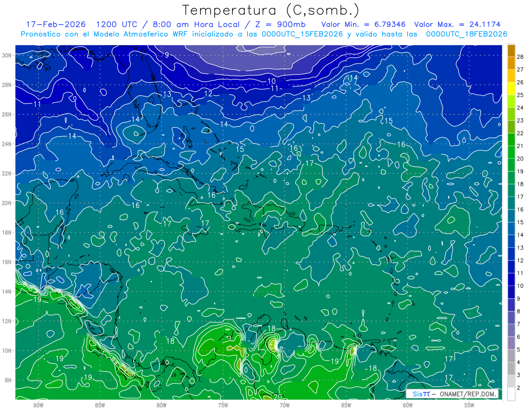Screen dimensions: 532x411
Task: Click the '0000UTC_15FEB2026' initialization time
Action: pyautogui.click(x=303, y=34)
